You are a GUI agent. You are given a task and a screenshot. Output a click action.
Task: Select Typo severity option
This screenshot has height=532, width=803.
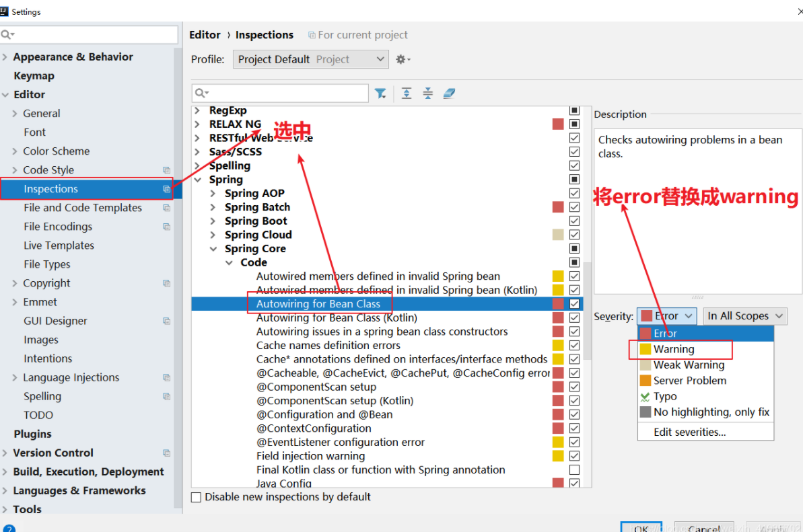point(705,396)
